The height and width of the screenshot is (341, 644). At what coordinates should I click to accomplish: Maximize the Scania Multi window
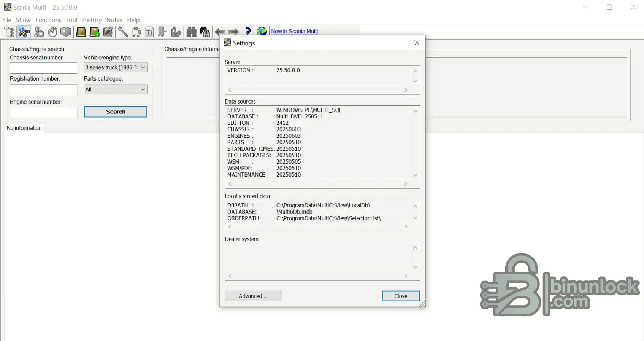pyautogui.click(x=609, y=7)
